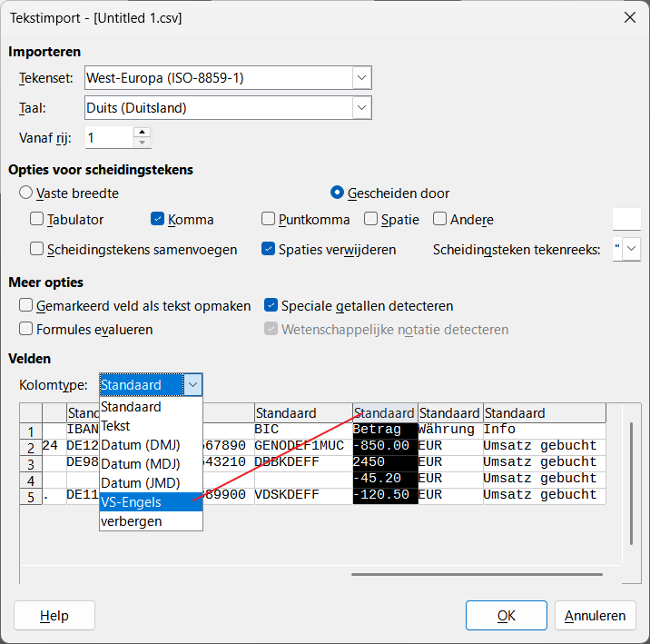Click the Betrag column header cell
This screenshot has height=644, width=650.
(385, 429)
